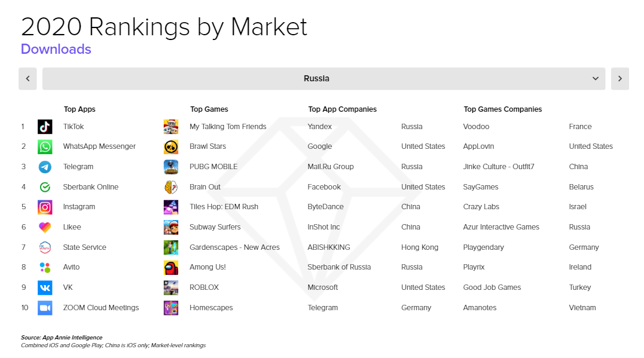Click the right arrow to next market
The image size is (644, 358).
(x=619, y=78)
